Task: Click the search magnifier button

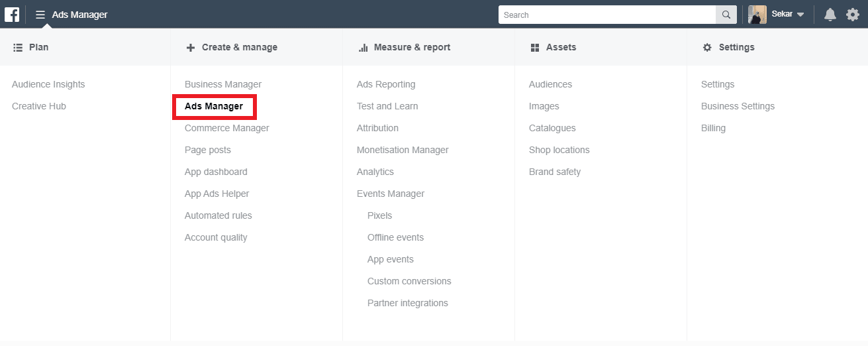Action: coord(726,15)
